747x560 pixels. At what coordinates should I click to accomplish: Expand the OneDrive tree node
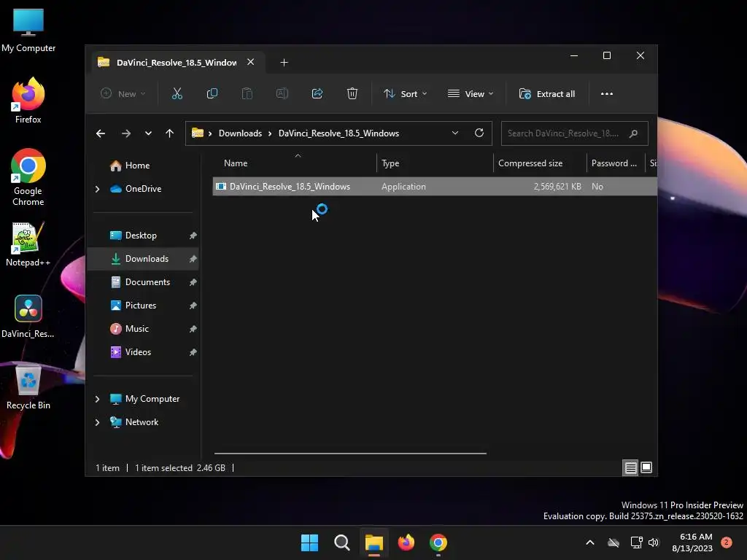[97, 189]
